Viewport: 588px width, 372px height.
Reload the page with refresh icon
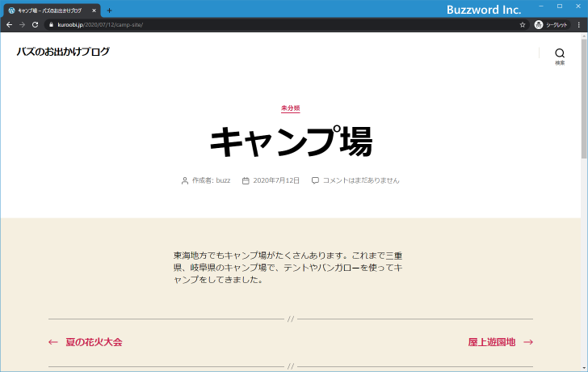click(35, 25)
